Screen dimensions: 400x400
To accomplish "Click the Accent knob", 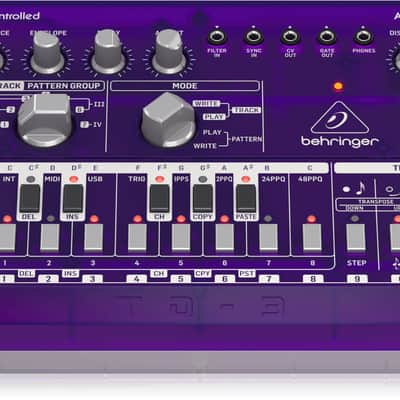I will (169, 52).
